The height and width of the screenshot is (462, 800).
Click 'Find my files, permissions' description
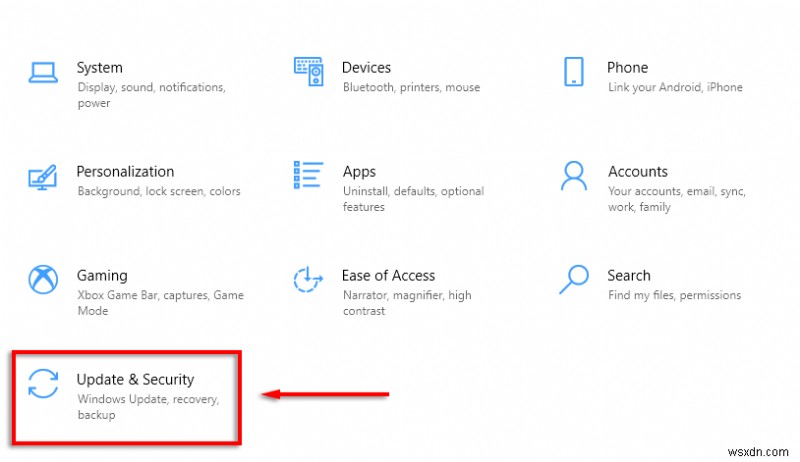coord(674,295)
